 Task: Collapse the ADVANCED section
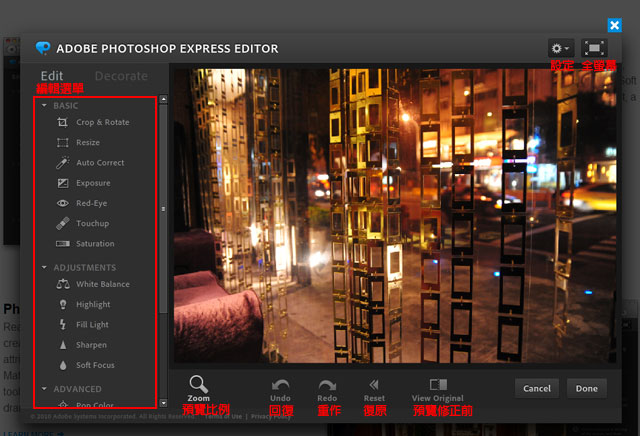coord(44,389)
